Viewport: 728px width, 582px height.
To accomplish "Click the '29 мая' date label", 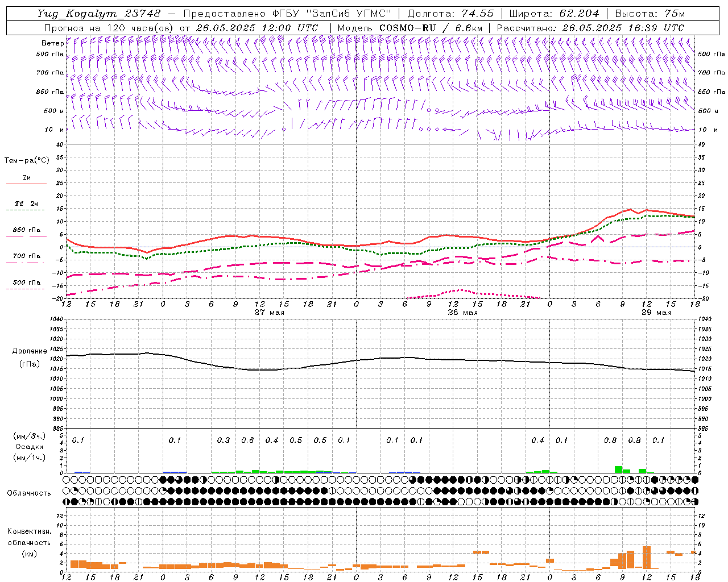I will pyautogui.click(x=656, y=313).
